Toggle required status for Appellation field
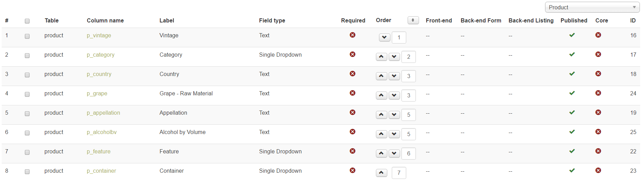 [x=352, y=113]
